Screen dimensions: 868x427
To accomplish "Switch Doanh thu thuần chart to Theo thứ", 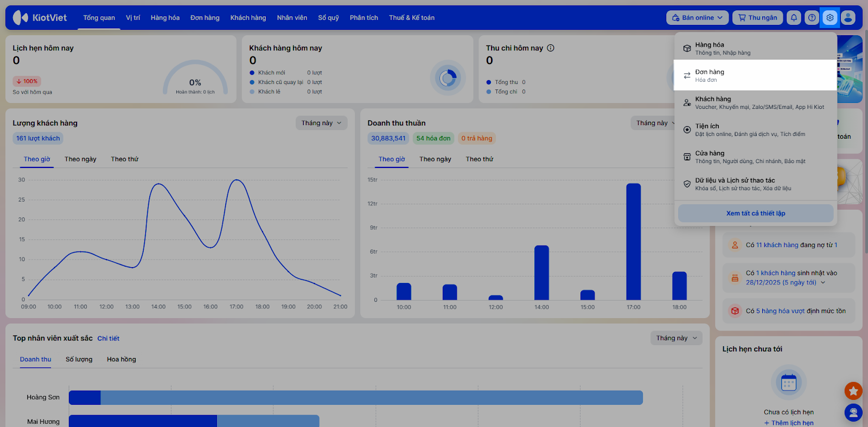I will point(480,159).
